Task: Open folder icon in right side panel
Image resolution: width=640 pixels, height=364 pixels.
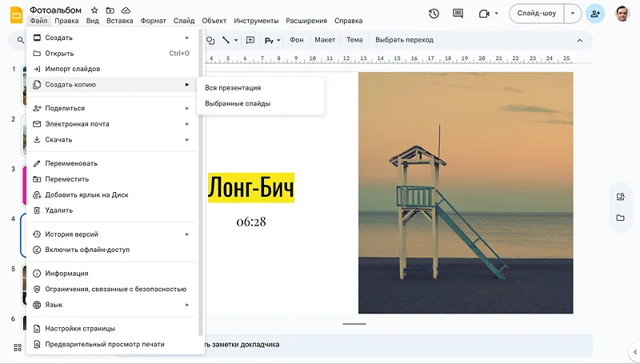Action: click(x=620, y=218)
